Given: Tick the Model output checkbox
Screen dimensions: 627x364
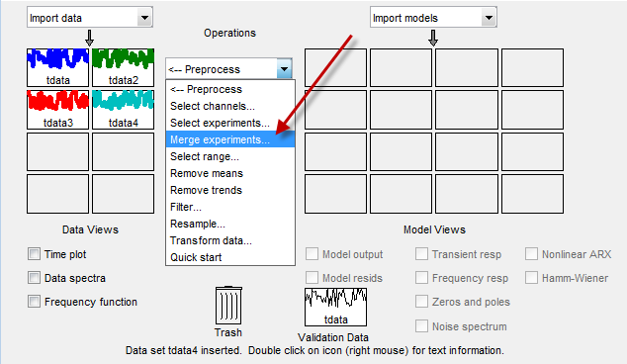Looking at the screenshot, I should click(x=312, y=254).
